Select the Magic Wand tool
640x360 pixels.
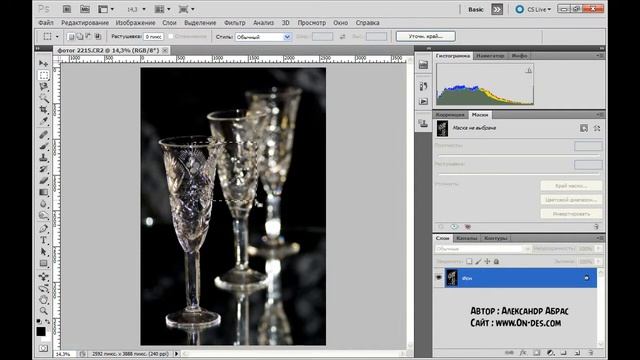click(44, 98)
